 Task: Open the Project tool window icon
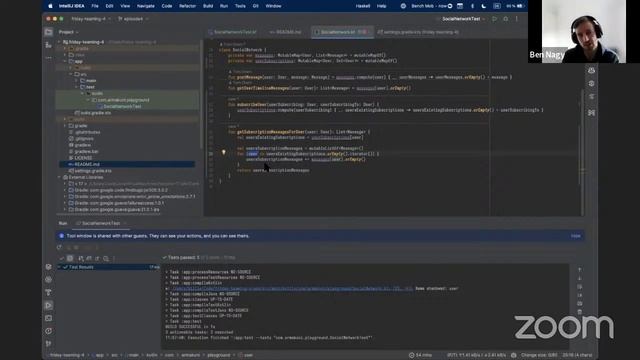(49, 32)
